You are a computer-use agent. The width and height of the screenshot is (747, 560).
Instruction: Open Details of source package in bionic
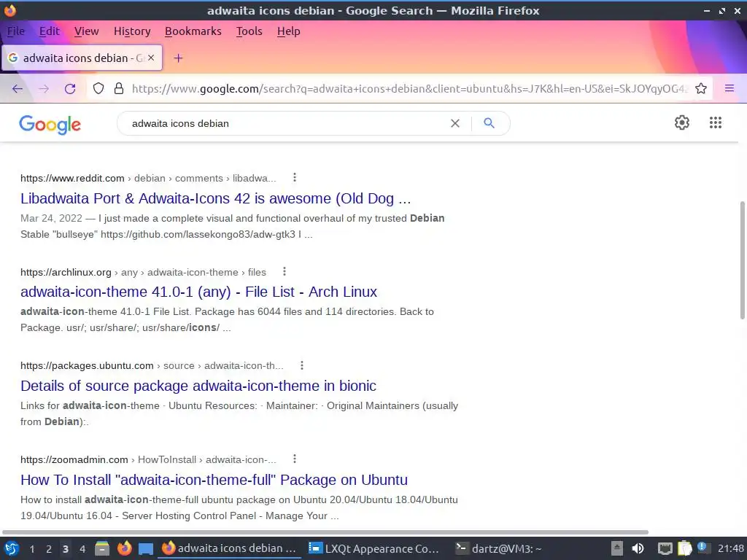(x=198, y=386)
